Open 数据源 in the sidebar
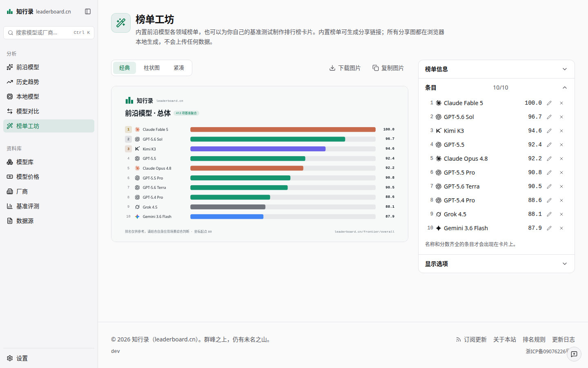This screenshot has width=588, height=368. pos(49,221)
